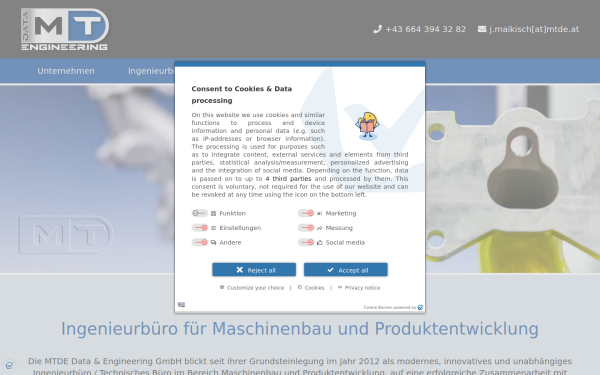Click the Funktion category icon
The width and height of the screenshot is (600, 375).
[x=214, y=214]
